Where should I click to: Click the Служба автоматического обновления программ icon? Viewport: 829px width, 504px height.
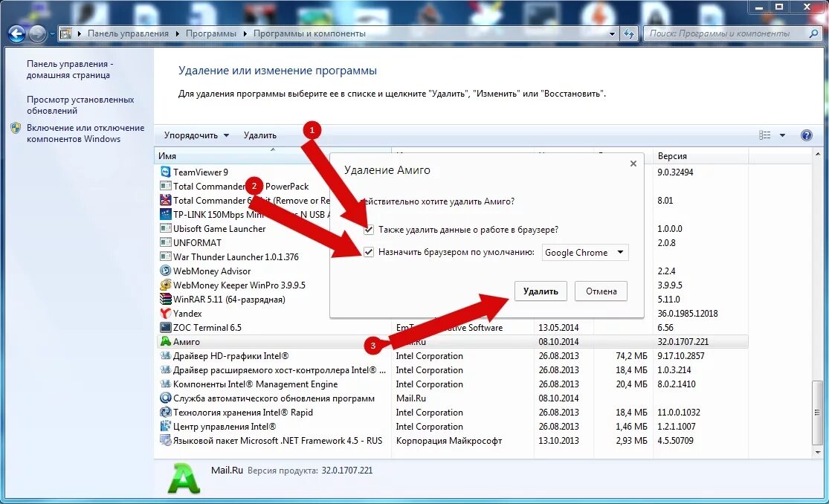(x=166, y=398)
